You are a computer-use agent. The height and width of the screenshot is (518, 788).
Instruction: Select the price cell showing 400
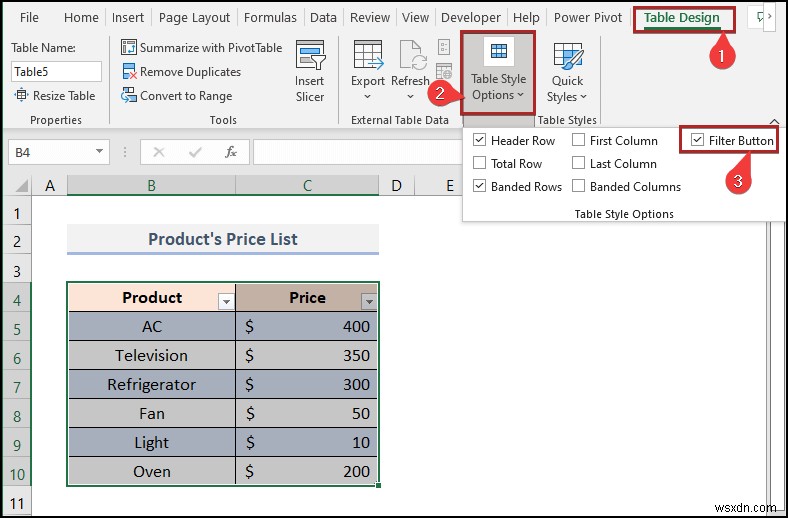(307, 327)
